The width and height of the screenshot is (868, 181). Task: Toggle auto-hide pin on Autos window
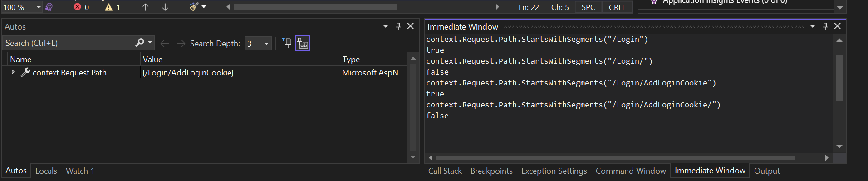coord(398,26)
